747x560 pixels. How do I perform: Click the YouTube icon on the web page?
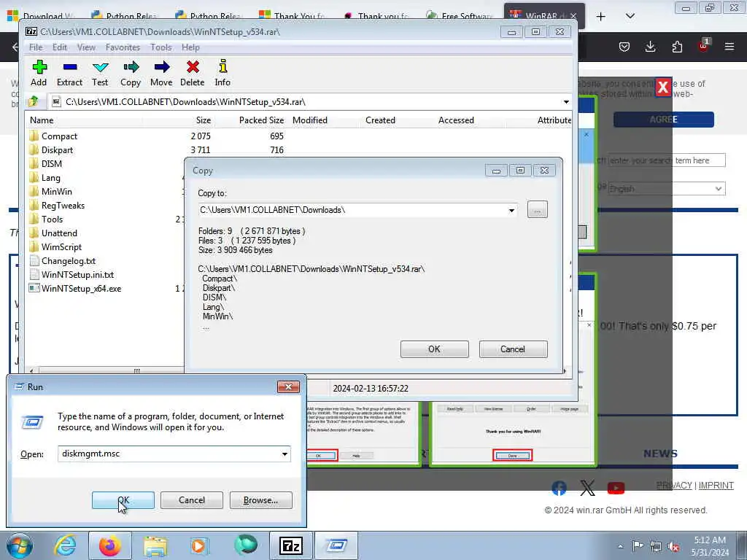pos(616,488)
